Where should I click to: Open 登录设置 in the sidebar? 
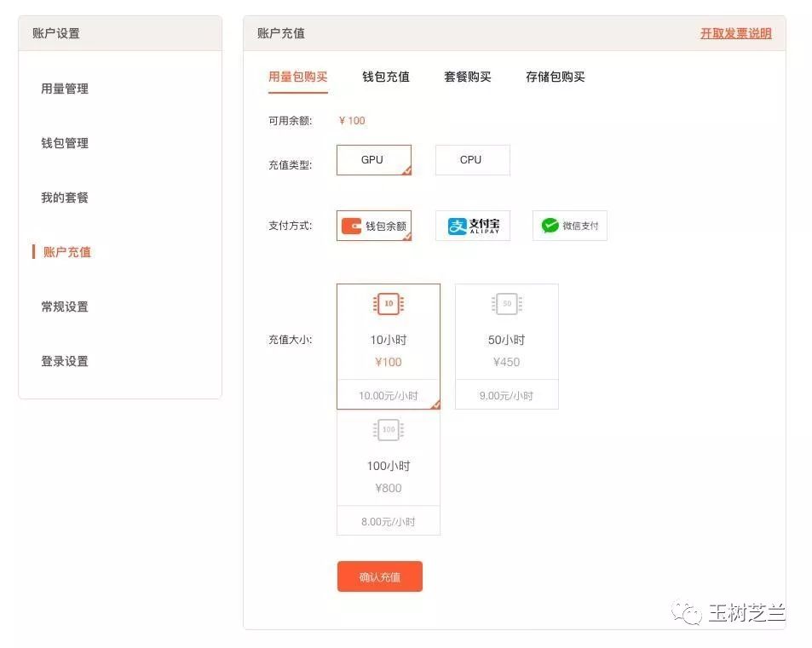pos(63,361)
